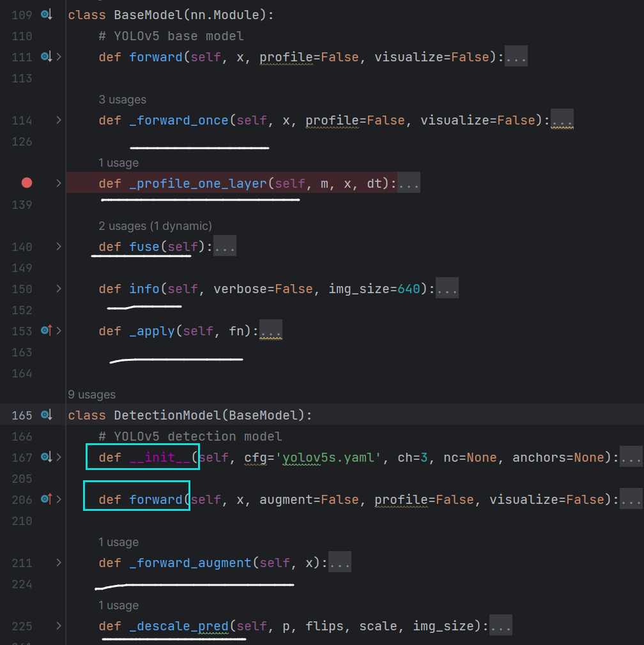Unfold the info method at line 150
The width and height of the screenshot is (644, 645).
click(x=59, y=289)
